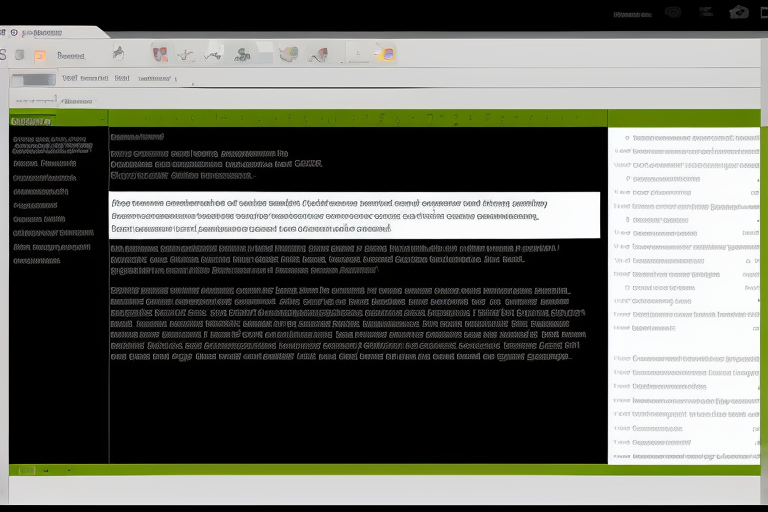This screenshot has height=512, width=768.
Task: Click the zigzag line icon beside the red icon
Action: 186,55
